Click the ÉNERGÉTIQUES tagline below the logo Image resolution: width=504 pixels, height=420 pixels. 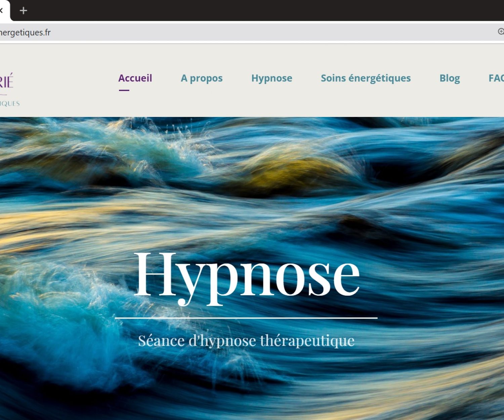[9, 103]
